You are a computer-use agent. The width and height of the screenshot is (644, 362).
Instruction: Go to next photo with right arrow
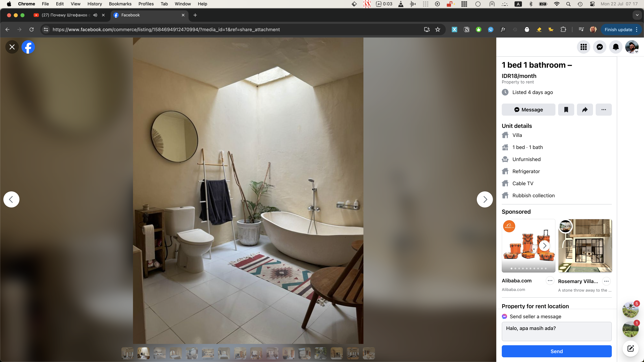[485, 199]
